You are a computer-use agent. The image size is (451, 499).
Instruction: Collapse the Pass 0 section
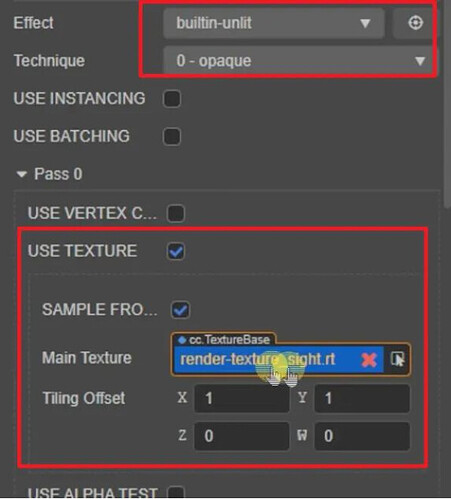[x=22, y=174]
